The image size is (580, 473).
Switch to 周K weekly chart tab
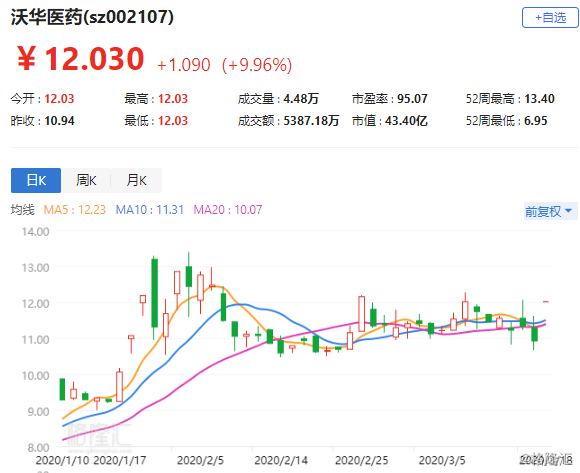pos(86,180)
